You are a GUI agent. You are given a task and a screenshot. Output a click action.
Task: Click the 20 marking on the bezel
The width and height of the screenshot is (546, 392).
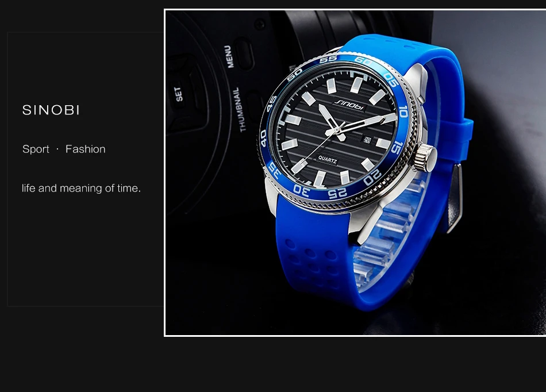pyautogui.click(x=372, y=177)
